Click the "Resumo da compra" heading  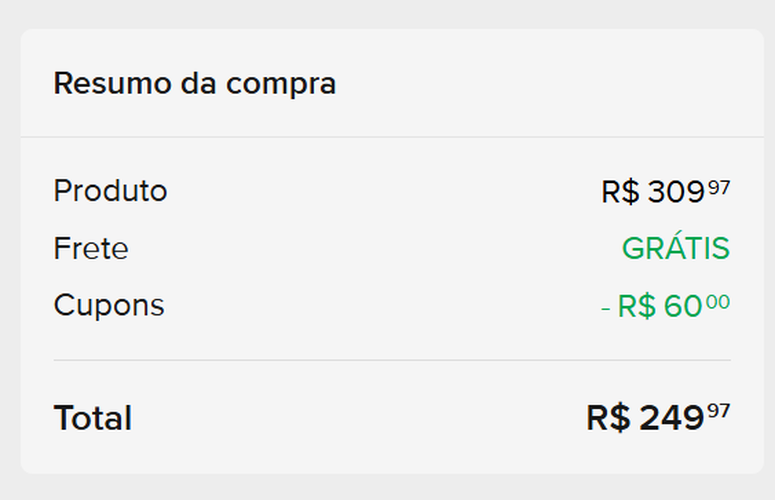click(194, 84)
